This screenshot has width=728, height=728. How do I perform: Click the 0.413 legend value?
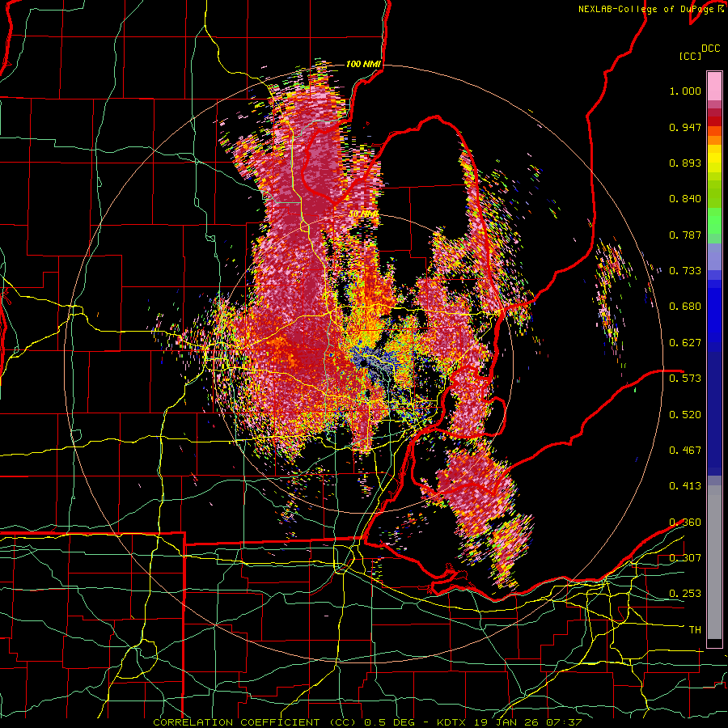[x=685, y=486]
